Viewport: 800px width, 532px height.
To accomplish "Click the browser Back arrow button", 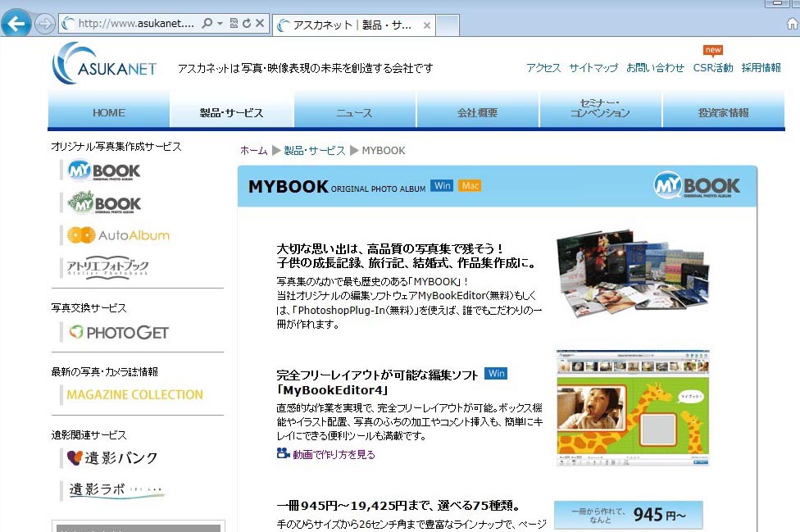I will (17, 25).
